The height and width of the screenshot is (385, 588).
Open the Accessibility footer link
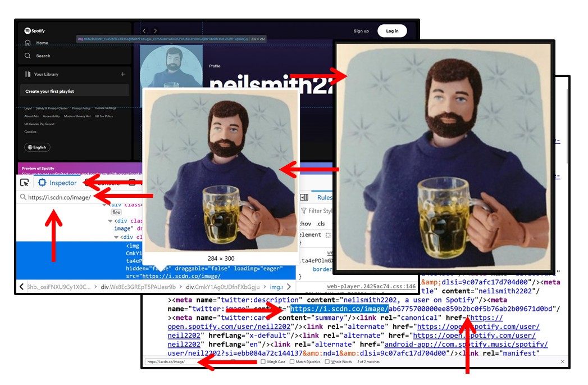tap(51, 116)
